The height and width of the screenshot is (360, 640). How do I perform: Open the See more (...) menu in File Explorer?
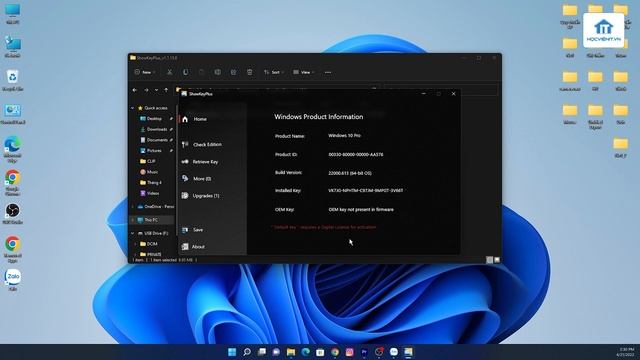328,72
